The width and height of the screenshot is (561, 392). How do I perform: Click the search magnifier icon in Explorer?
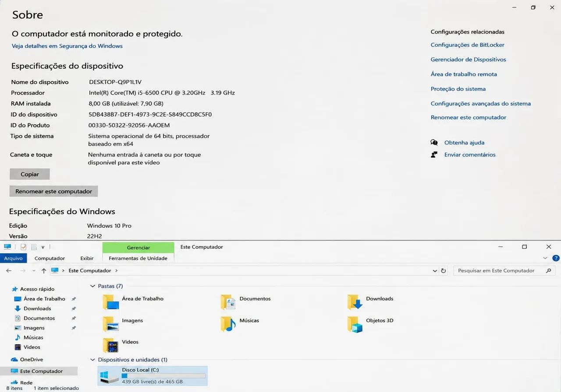548,271
